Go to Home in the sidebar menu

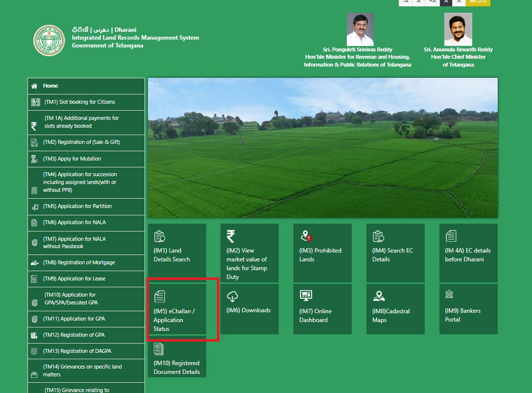(x=50, y=86)
